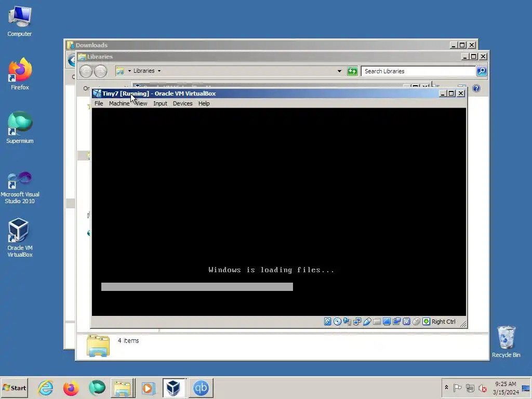The image size is (532, 399).
Task: Launch Firefox from the taskbar
Action: coord(71,388)
